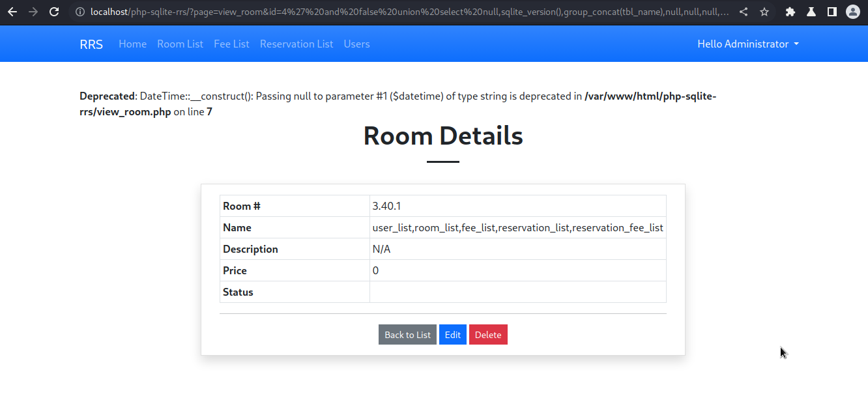Go back with the browser back arrow
The image size is (868, 398).
[12, 12]
